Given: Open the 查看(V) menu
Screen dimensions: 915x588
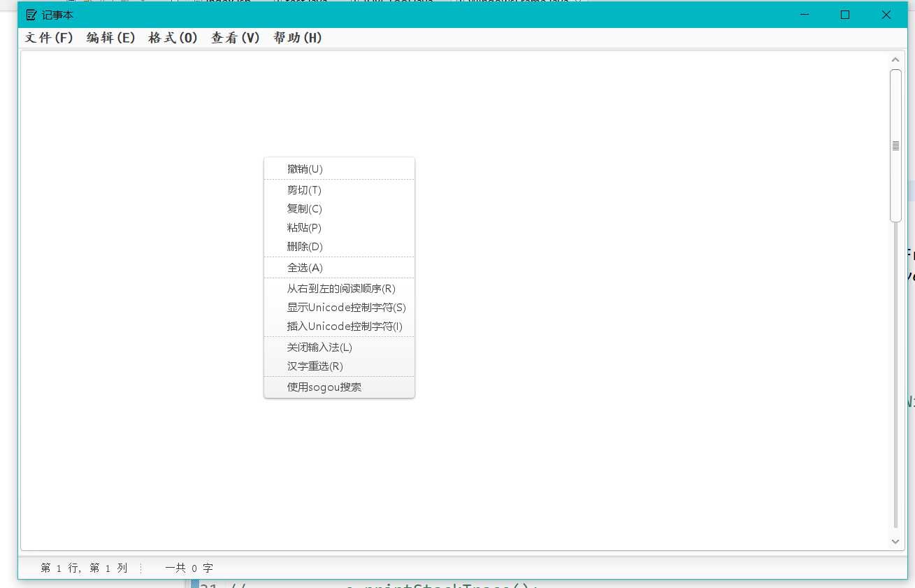Looking at the screenshot, I should (x=235, y=38).
